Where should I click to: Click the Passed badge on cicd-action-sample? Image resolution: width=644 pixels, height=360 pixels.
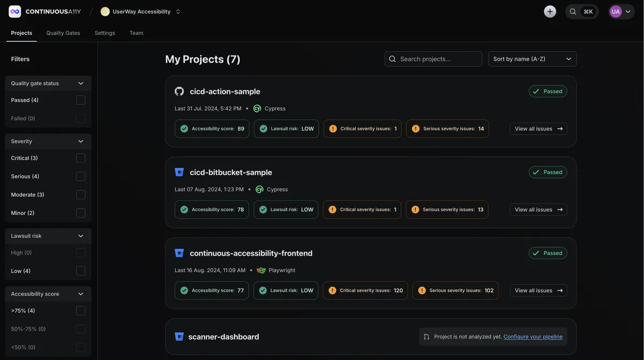click(548, 91)
